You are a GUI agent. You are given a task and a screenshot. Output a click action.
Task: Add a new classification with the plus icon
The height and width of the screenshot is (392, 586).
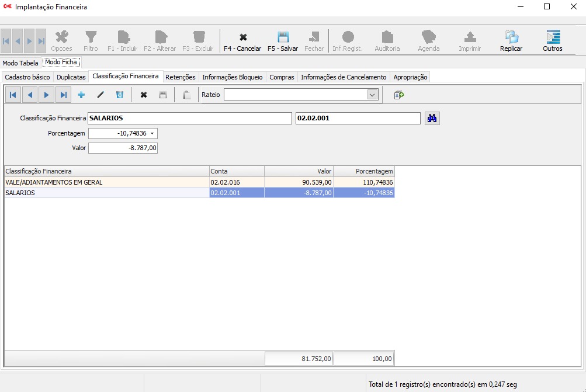pos(81,95)
